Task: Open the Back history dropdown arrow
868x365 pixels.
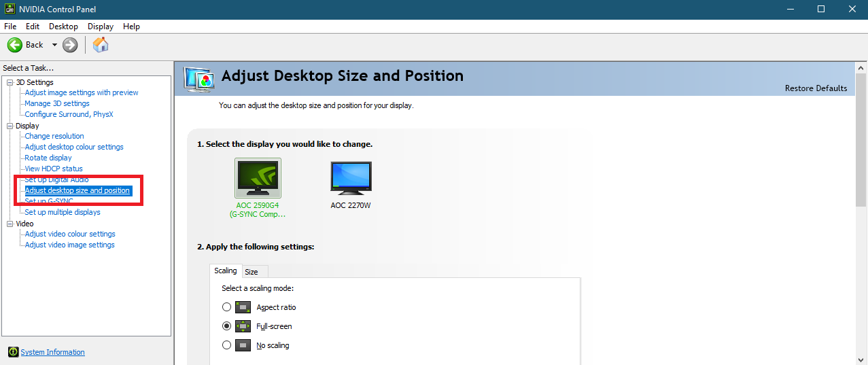Action: point(54,45)
